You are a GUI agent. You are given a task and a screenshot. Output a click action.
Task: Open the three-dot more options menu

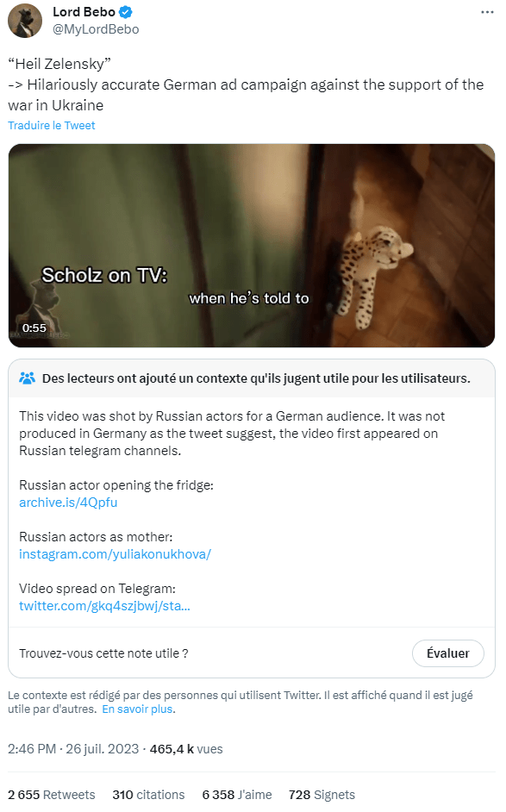[487, 12]
